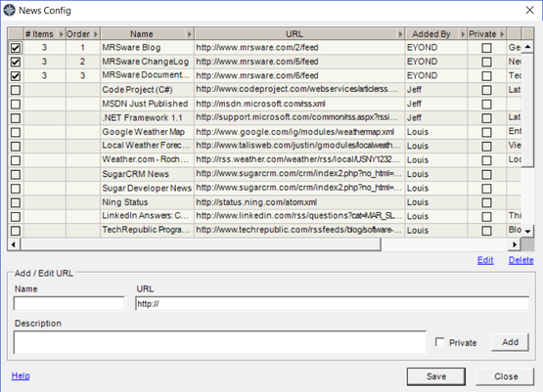Open the Added By column filter arrow
Image resolution: width=543 pixels, height=392 pixels.
pyautogui.click(x=463, y=34)
